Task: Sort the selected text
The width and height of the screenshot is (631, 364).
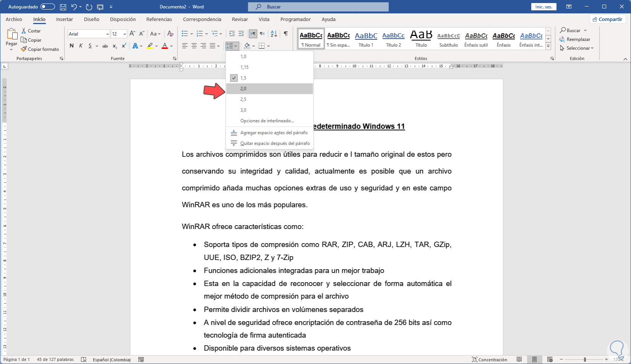Action: (274, 34)
